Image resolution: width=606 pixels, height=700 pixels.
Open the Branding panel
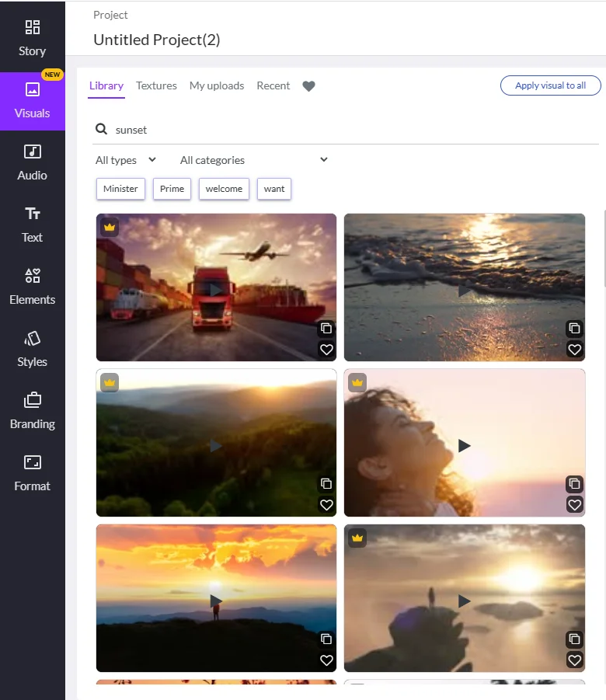click(x=32, y=411)
